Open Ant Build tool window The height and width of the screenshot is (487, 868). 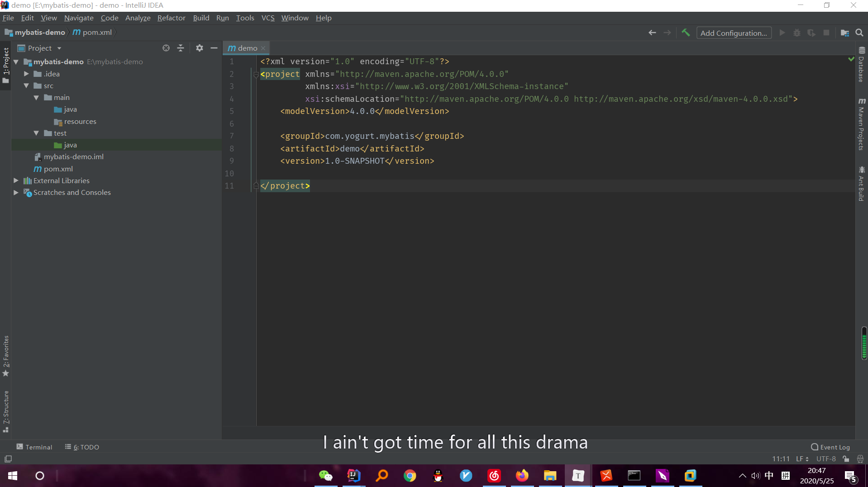[x=861, y=184]
